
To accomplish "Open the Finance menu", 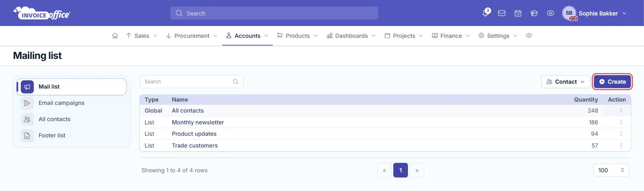I will [x=451, y=36].
